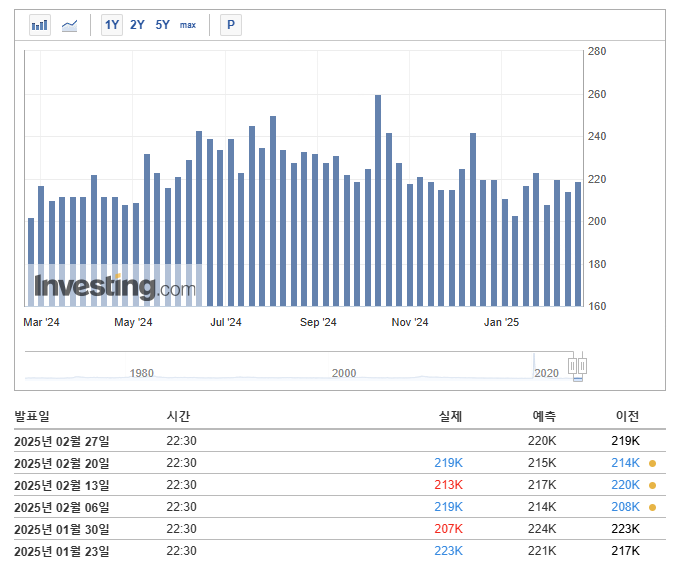Click the revised marker dot for 214K

pos(652,463)
